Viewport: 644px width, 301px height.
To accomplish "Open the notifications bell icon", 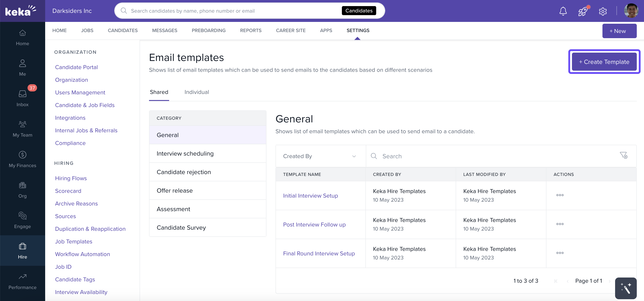I will (563, 11).
